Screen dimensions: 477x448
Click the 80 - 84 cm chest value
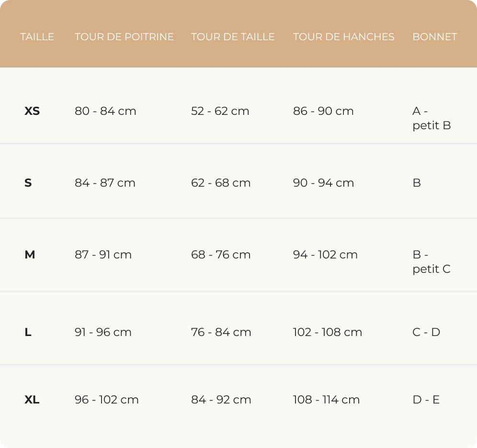(x=105, y=111)
